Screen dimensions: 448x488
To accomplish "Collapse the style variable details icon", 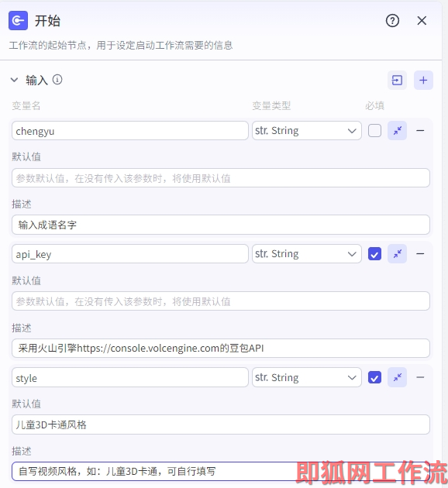I will click(397, 377).
